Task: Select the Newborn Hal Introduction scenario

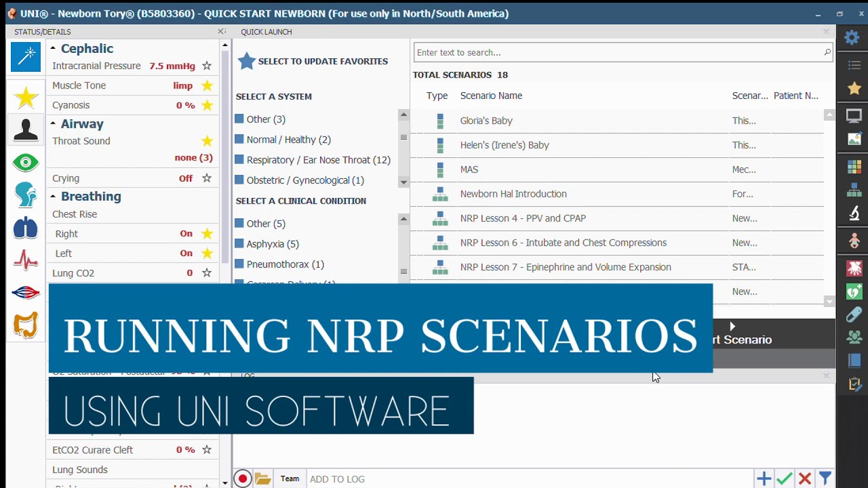Action: (618, 194)
